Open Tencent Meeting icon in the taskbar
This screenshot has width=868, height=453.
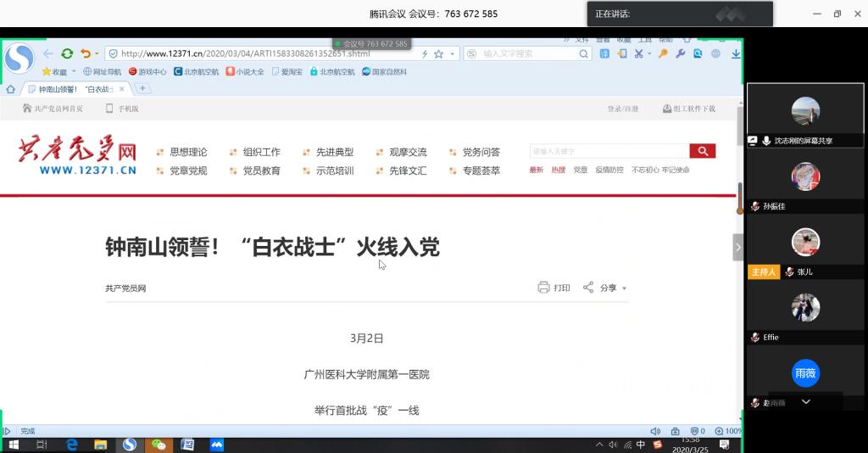click(x=216, y=445)
